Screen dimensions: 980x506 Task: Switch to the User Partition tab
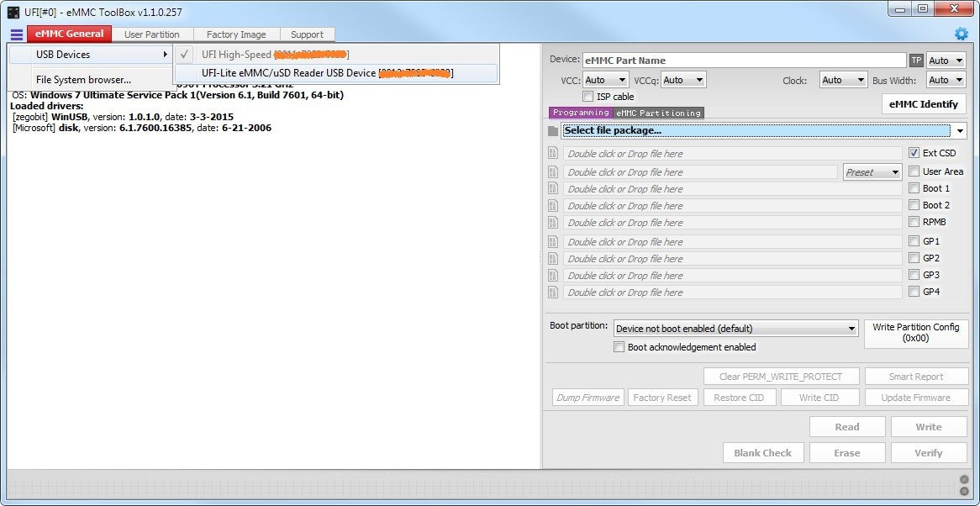[152, 34]
